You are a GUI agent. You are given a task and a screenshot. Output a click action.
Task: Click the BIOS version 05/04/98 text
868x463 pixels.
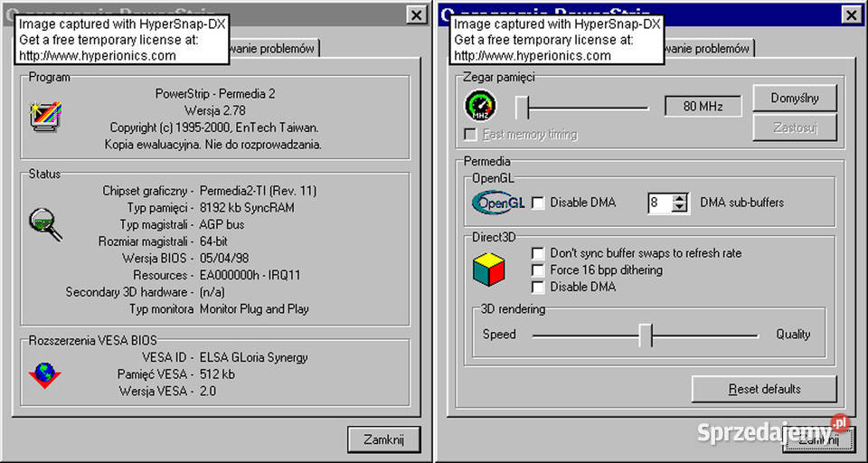pyautogui.click(x=224, y=258)
